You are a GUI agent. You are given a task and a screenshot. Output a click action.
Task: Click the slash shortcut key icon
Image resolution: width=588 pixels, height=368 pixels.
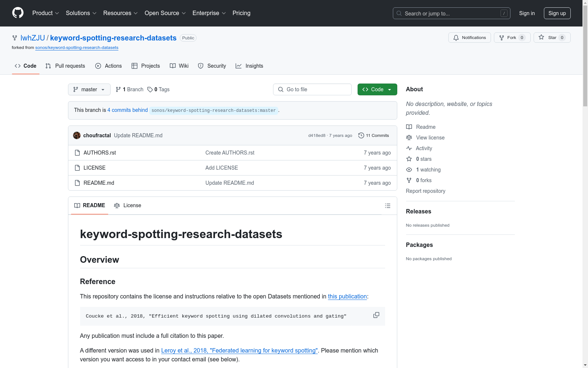[x=504, y=13]
